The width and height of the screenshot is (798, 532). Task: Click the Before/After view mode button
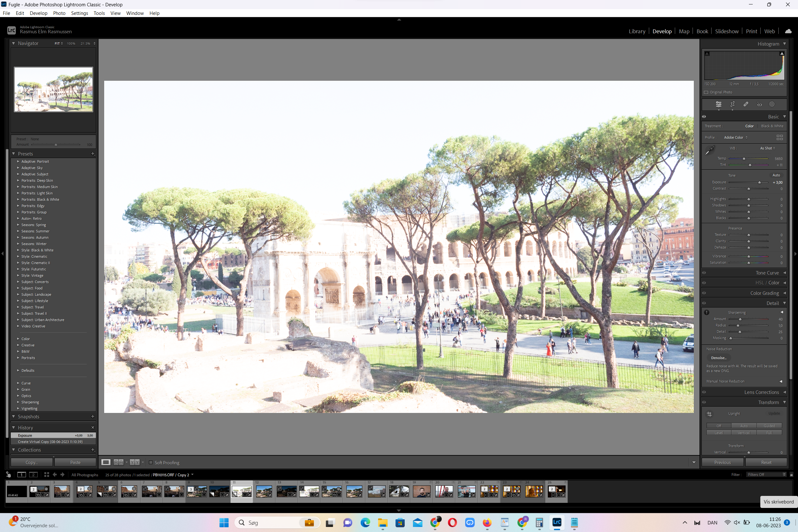tap(118, 462)
